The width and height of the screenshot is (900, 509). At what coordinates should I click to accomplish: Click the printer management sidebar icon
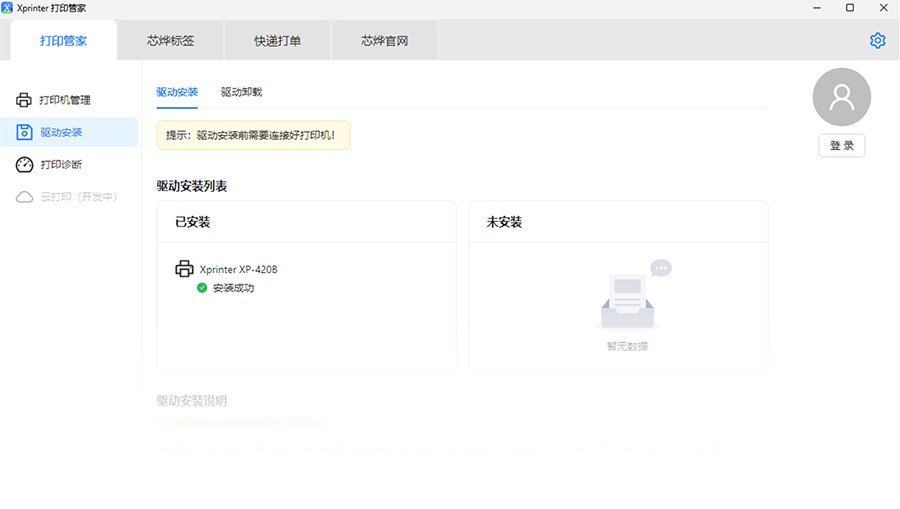coord(24,100)
